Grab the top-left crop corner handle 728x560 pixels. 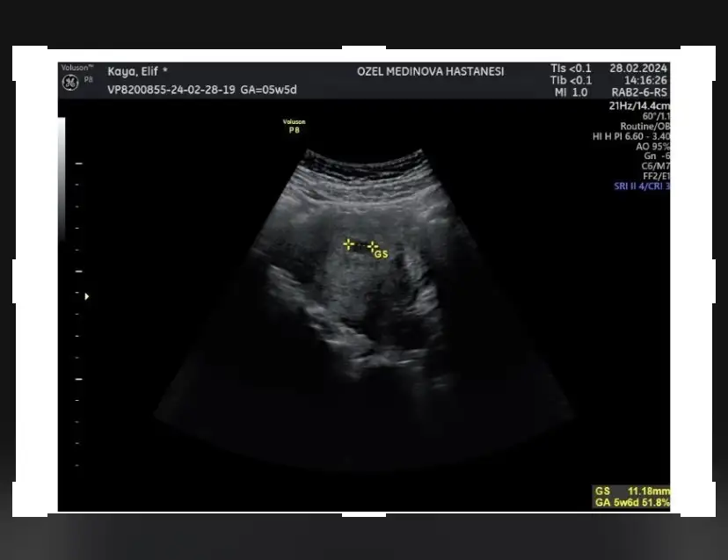click(x=30, y=63)
